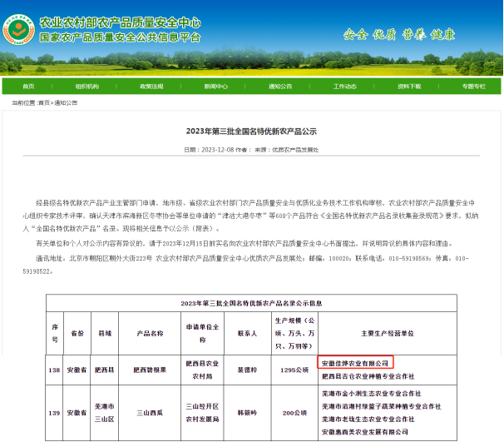Click the date line 日期：2023-12-08
The image size is (504, 442).
[x=209, y=150]
